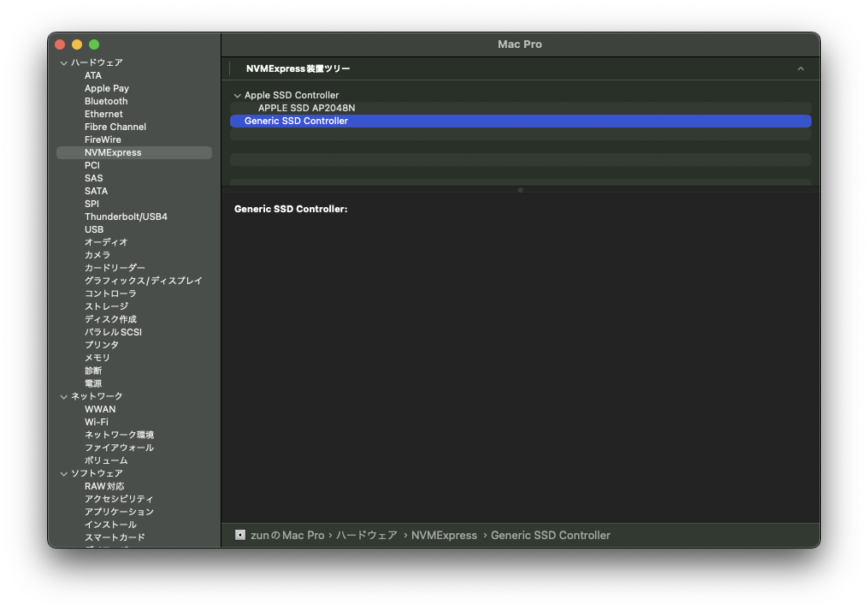
Task: Click the Generic SSD Controller: detail heading
Action: pyautogui.click(x=291, y=209)
